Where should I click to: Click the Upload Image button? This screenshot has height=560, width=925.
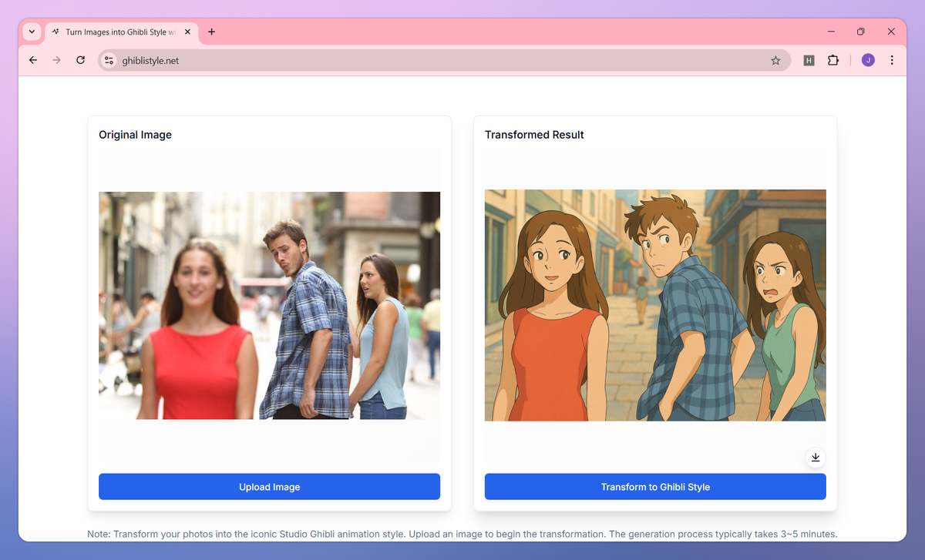tap(269, 487)
